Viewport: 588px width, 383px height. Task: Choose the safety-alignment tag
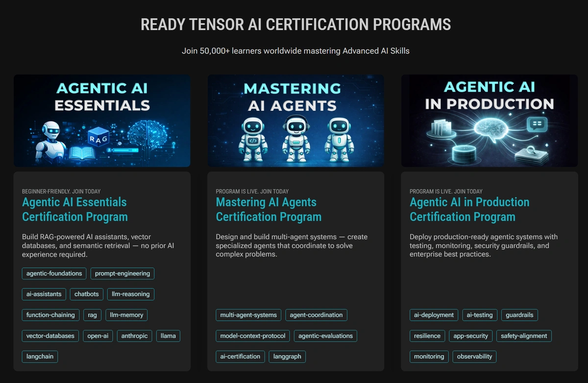524,336
